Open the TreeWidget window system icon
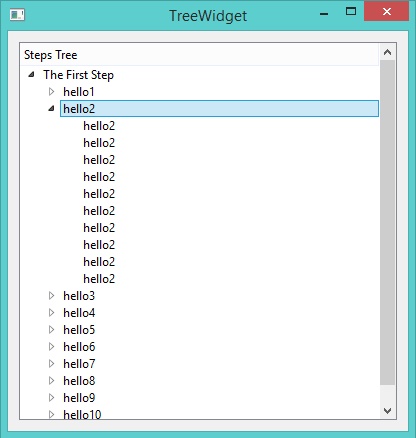Viewport: 416px width, 438px height. point(17,15)
